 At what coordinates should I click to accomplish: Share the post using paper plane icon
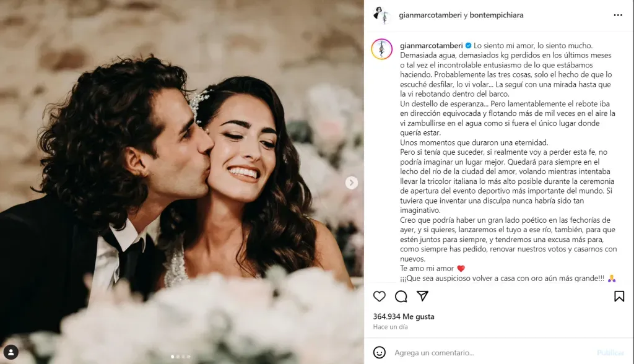coord(422,296)
